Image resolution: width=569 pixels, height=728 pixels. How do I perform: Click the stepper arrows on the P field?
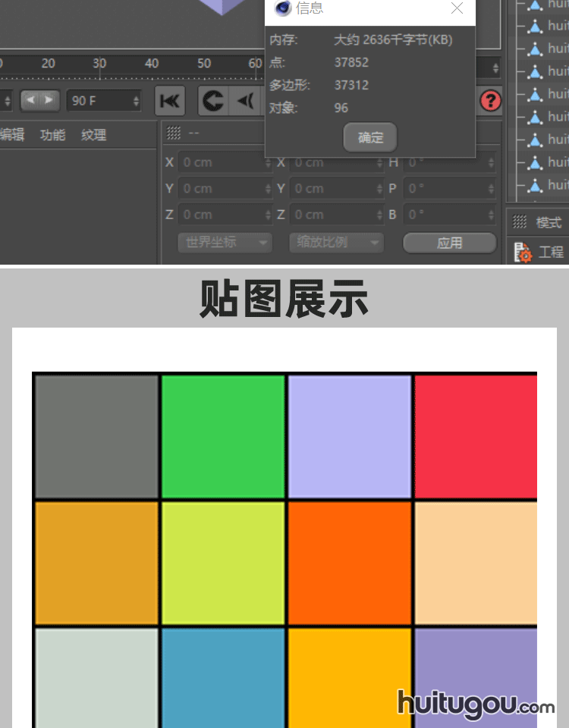click(492, 189)
